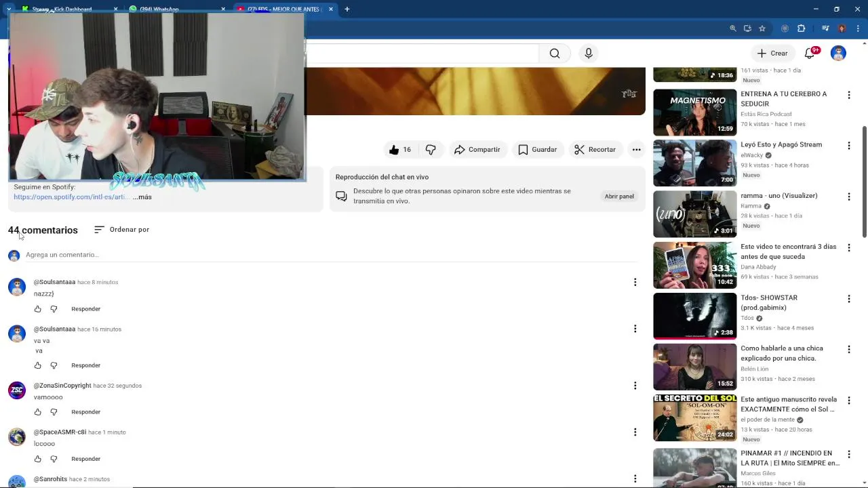
Task: Open 'Leyó Esto y Apagó Stream' video title
Action: tap(781, 144)
